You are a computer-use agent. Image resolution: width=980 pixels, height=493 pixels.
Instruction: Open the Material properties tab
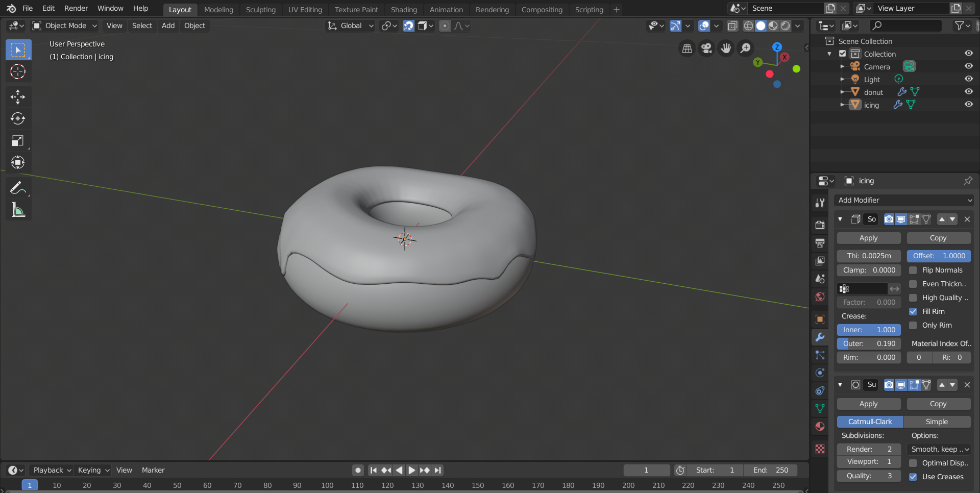point(820,427)
